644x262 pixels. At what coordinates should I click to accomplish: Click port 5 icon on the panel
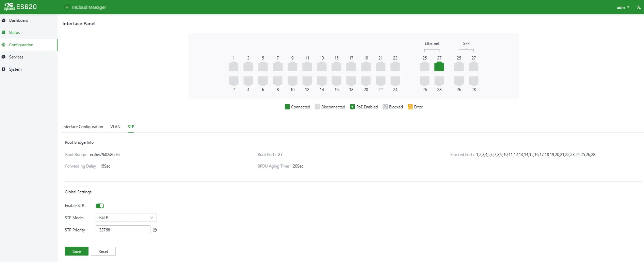(263, 67)
